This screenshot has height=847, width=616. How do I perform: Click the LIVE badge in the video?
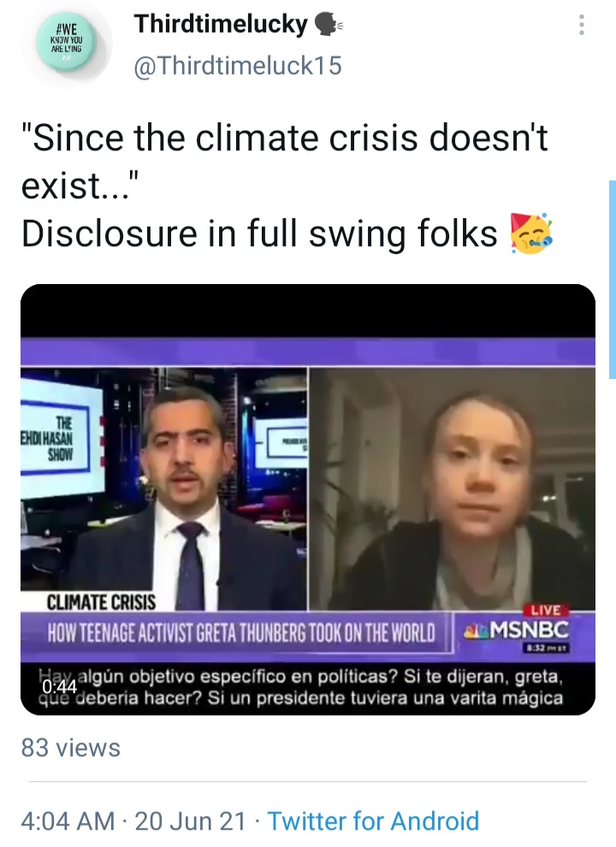[546, 610]
